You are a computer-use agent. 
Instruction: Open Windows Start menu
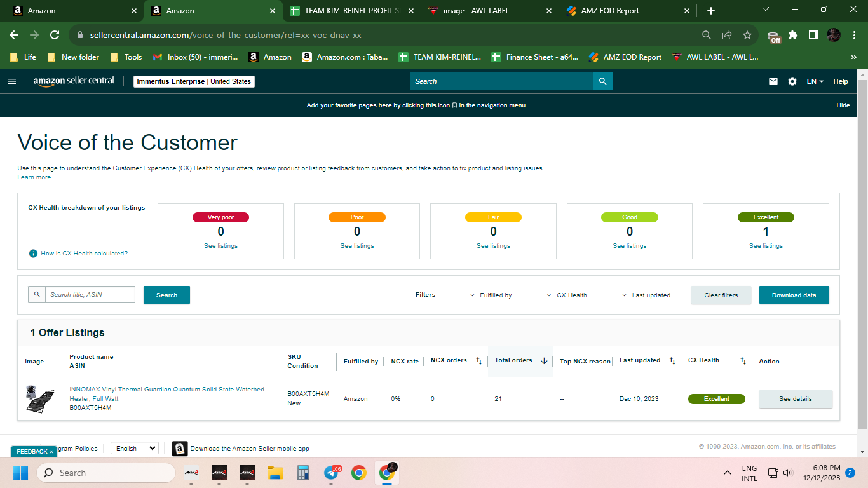20,473
